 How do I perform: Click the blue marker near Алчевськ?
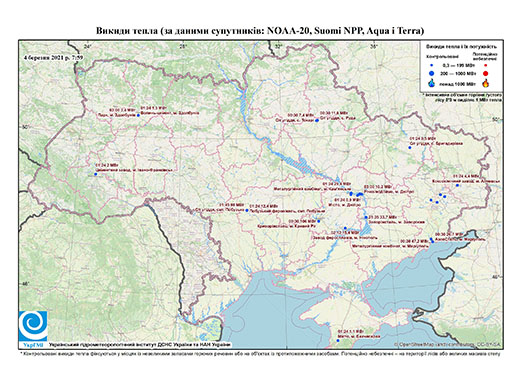click(x=457, y=185)
